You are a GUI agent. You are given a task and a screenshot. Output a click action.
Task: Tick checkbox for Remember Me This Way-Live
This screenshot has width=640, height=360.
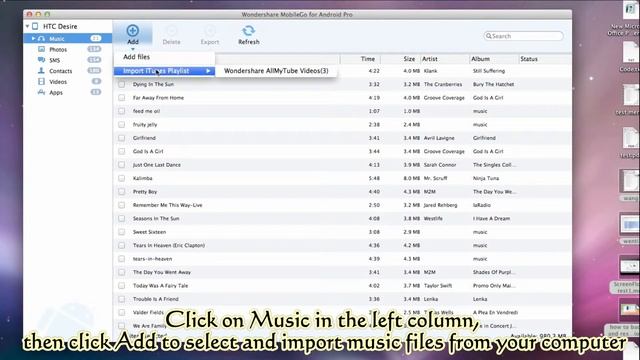pyautogui.click(x=122, y=205)
